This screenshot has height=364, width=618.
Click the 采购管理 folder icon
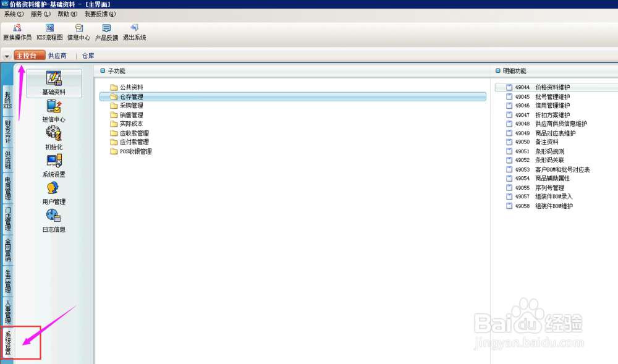(114, 106)
